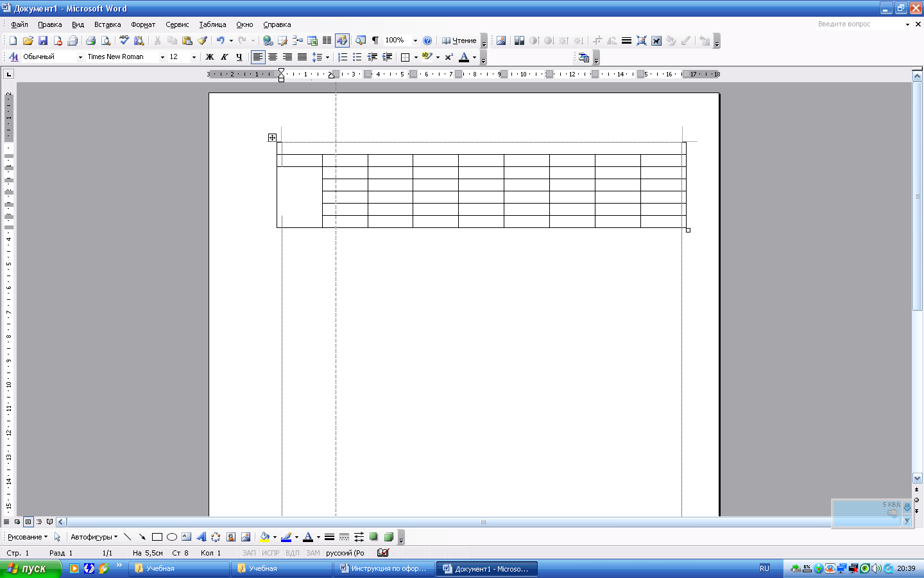
Task: Draw an arrow with the Arrow tool
Action: point(142,537)
